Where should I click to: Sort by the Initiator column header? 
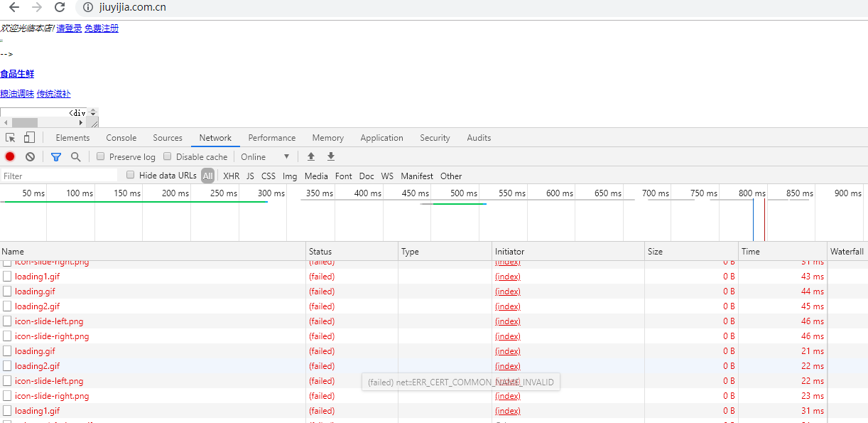(x=569, y=251)
